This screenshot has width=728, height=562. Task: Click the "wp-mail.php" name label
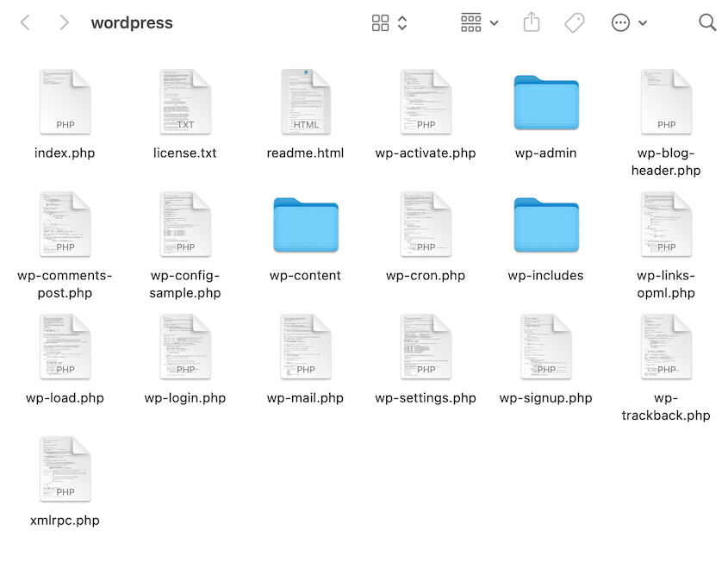[305, 398]
